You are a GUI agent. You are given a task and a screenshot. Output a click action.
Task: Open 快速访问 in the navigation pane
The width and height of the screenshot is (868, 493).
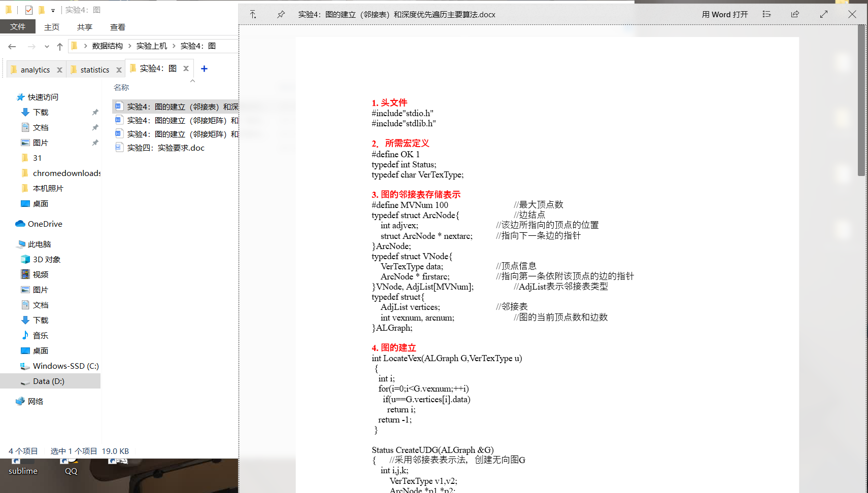43,97
